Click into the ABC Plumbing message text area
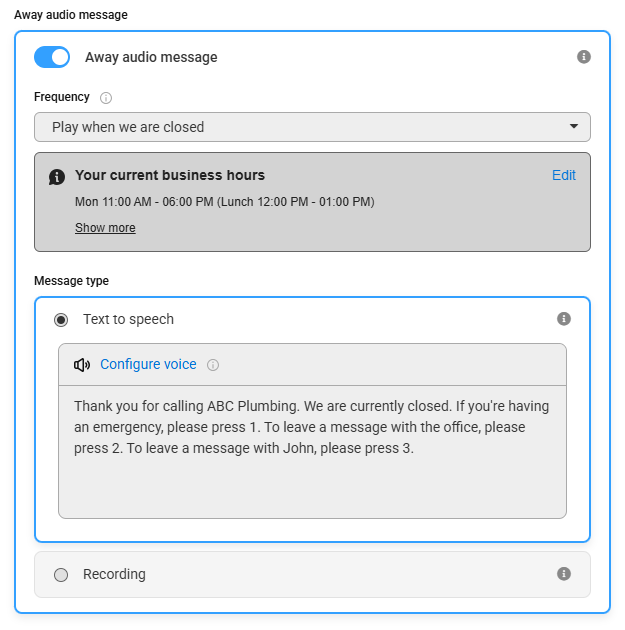 coord(312,452)
